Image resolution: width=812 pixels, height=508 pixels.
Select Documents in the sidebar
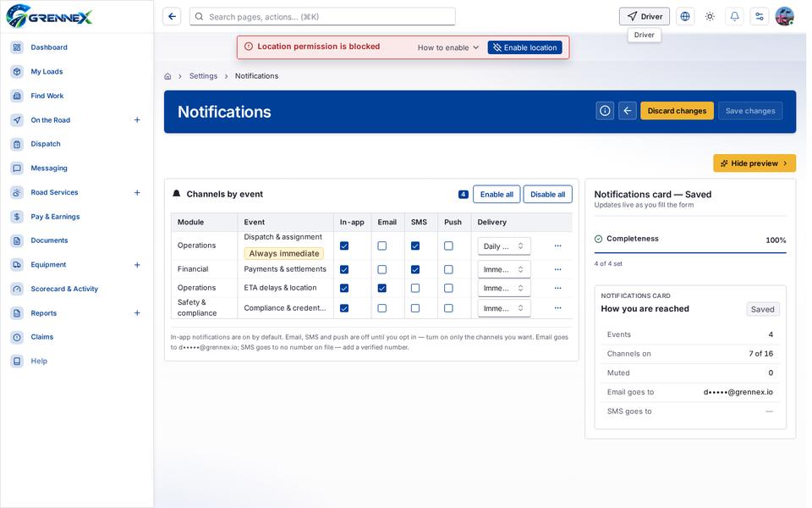click(49, 240)
